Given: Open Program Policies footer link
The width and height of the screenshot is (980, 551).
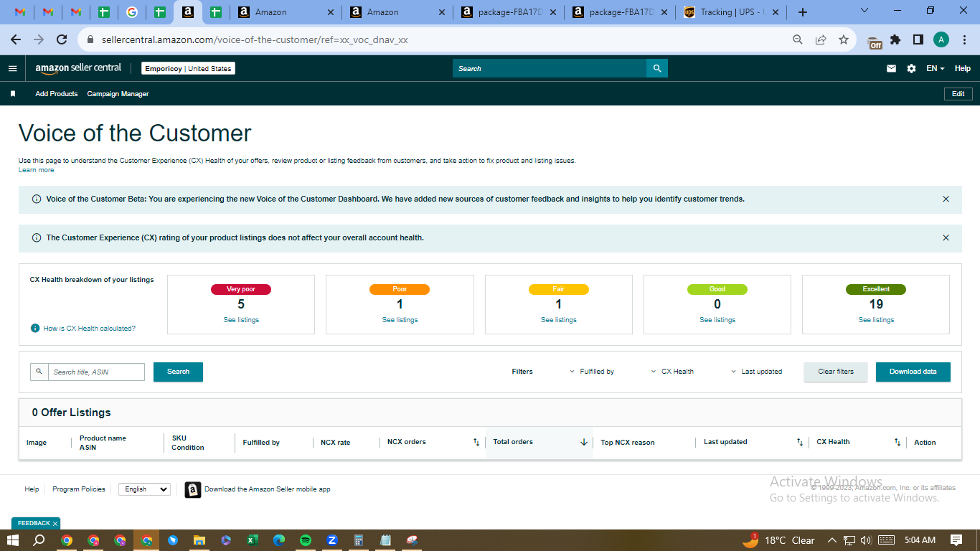Looking at the screenshot, I should point(79,489).
